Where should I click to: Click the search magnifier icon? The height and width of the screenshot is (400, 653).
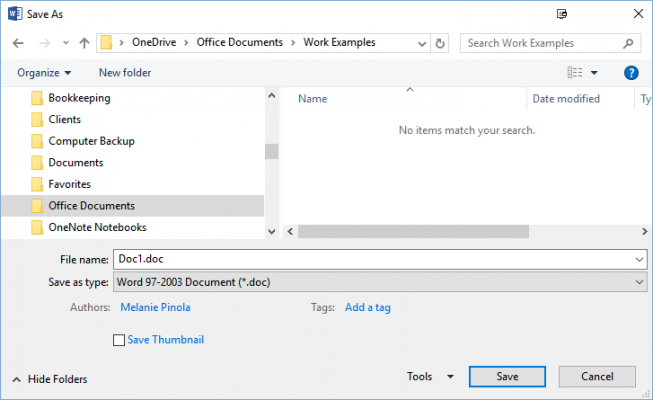(628, 44)
